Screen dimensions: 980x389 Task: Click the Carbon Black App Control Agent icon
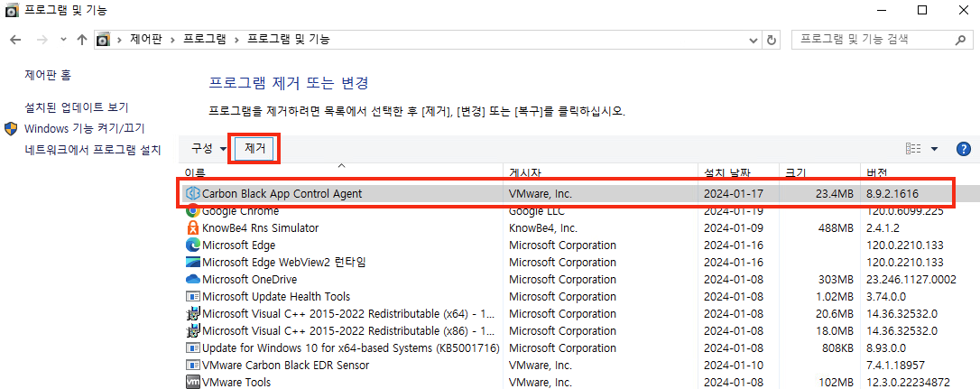(x=193, y=194)
